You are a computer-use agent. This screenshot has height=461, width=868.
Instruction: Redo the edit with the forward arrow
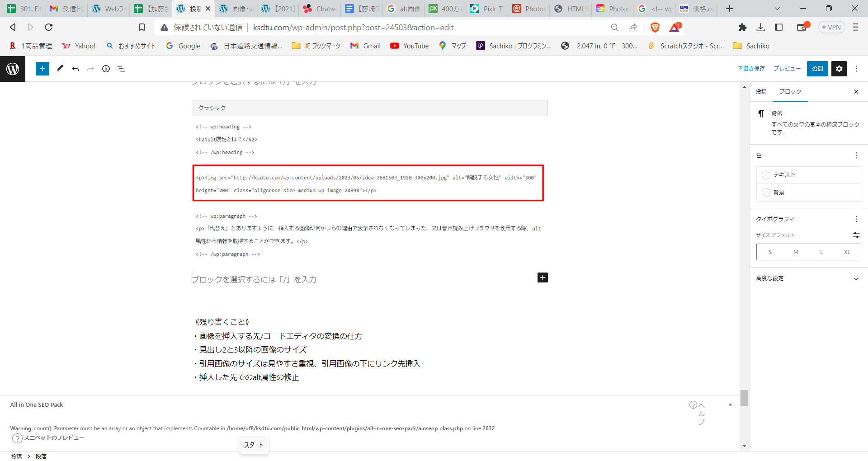coord(90,69)
